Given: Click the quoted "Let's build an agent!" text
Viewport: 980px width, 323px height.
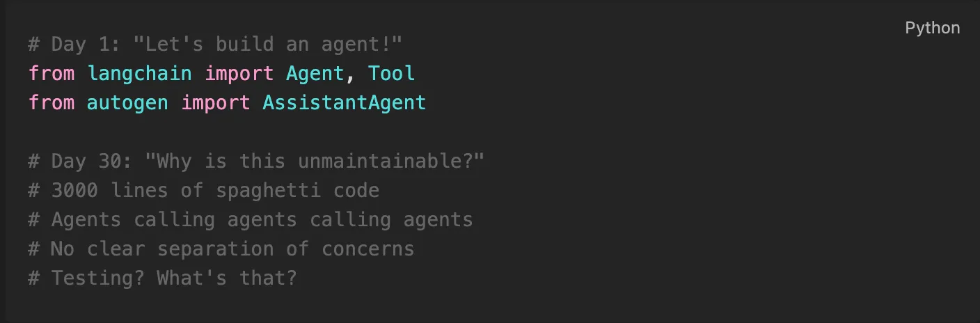Looking at the screenshot, I should [x=268, y=44].
